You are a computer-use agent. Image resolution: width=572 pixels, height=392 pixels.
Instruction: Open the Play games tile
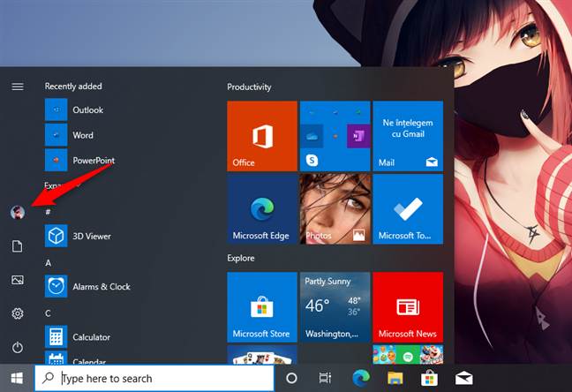tap(408, 354)
